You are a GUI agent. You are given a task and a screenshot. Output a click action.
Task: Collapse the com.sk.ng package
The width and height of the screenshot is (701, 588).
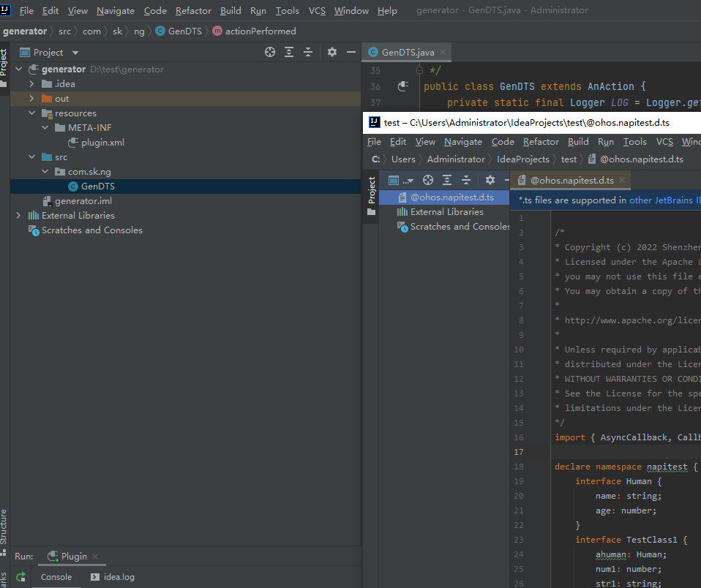click(x=45, y=172)
